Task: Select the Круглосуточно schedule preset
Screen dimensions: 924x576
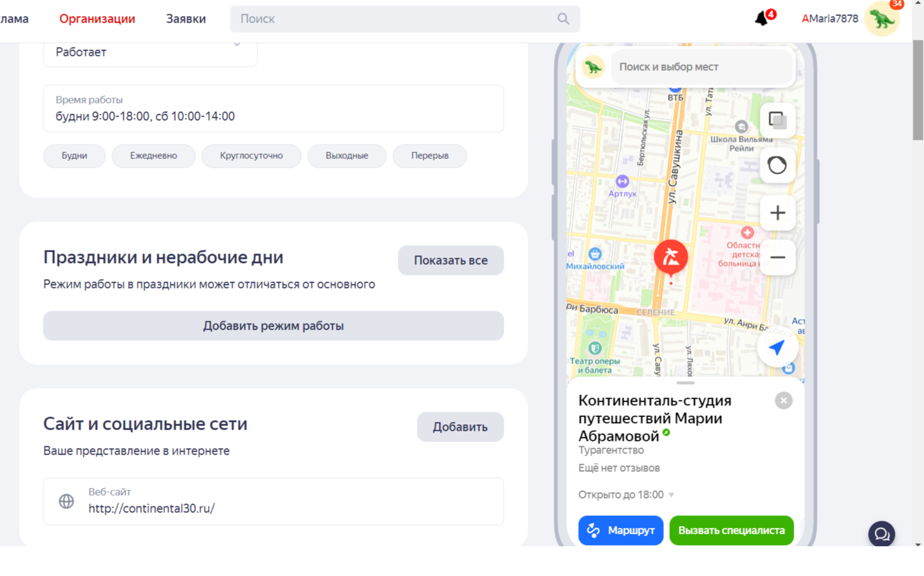Action: pos(251,156)
